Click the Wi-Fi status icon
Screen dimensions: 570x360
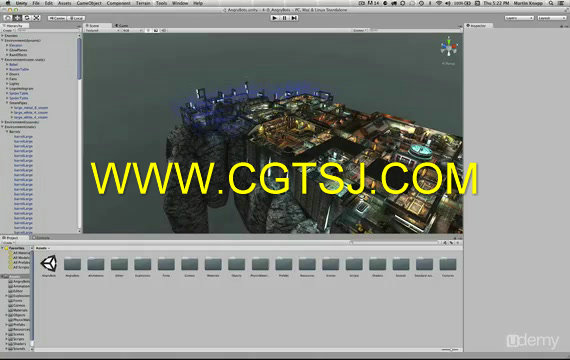point(439,3)
